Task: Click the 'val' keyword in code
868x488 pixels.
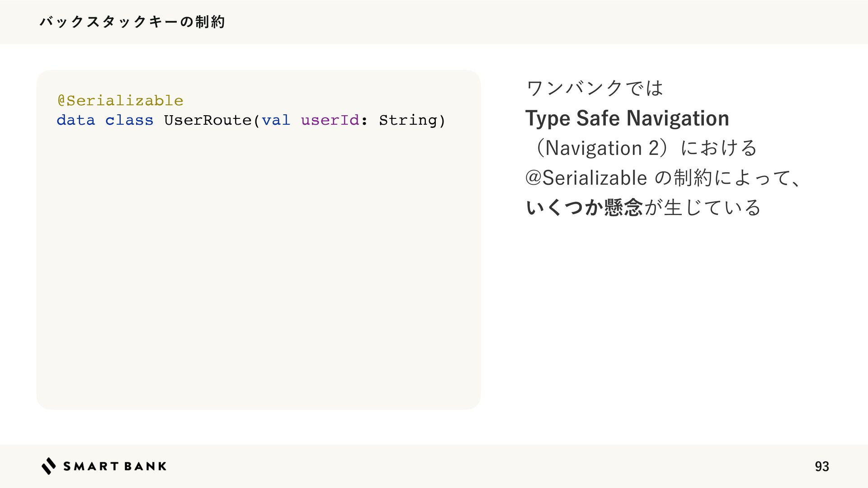Action: (x=276, y=120)
